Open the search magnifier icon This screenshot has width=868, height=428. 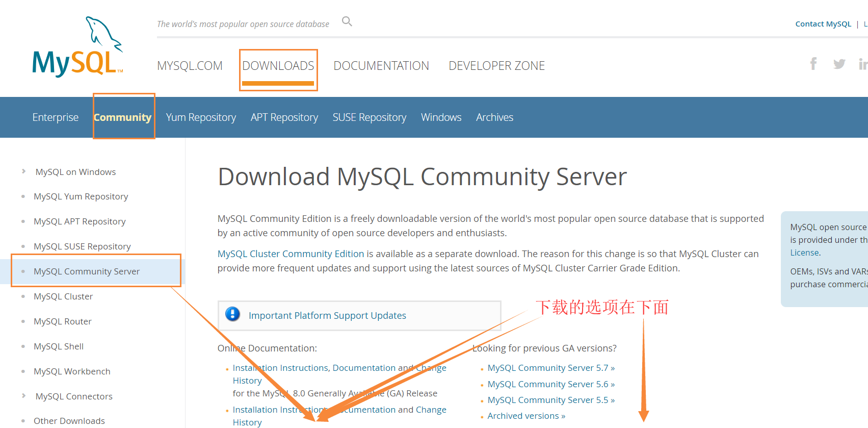[347, 21]
